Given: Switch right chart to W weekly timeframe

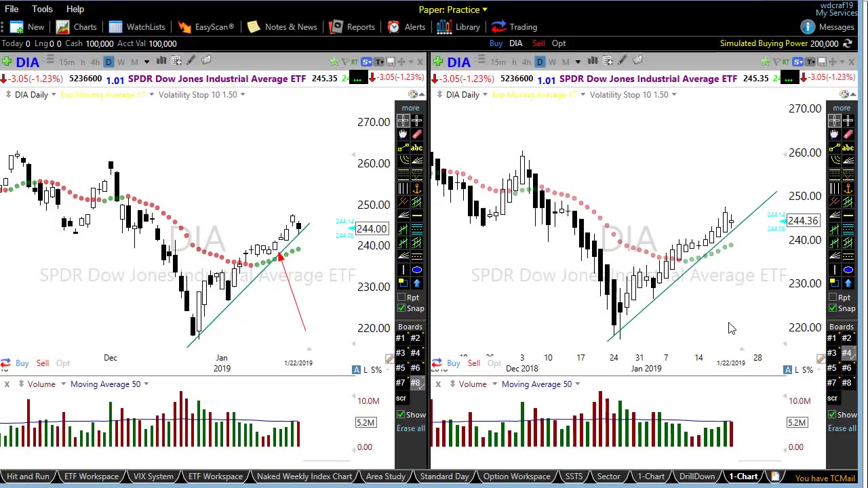Looking at the screenshot, I should 553,62.
